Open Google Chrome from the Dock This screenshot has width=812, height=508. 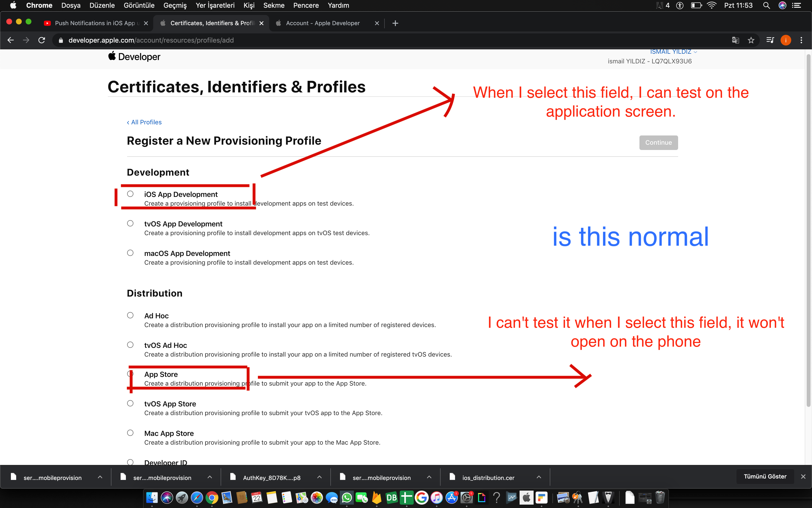212,498
